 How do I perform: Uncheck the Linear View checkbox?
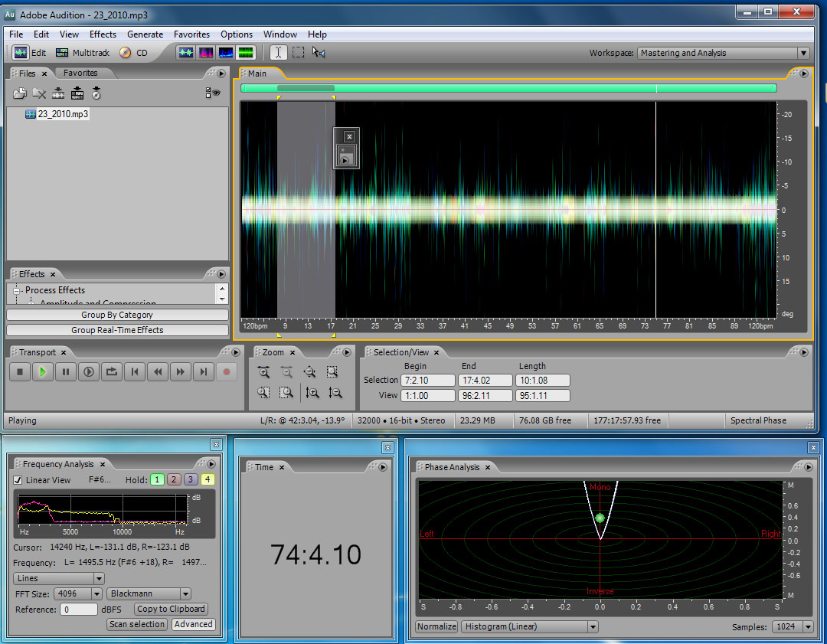point(18,480)
